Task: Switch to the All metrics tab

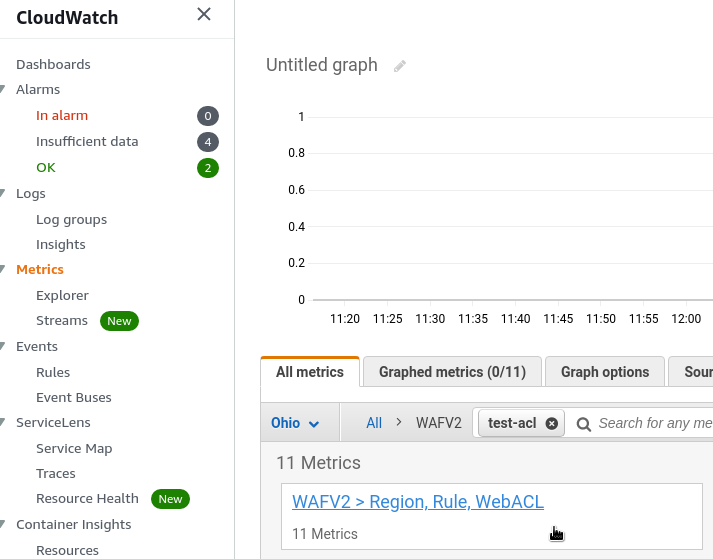Action: coord(310,372)
